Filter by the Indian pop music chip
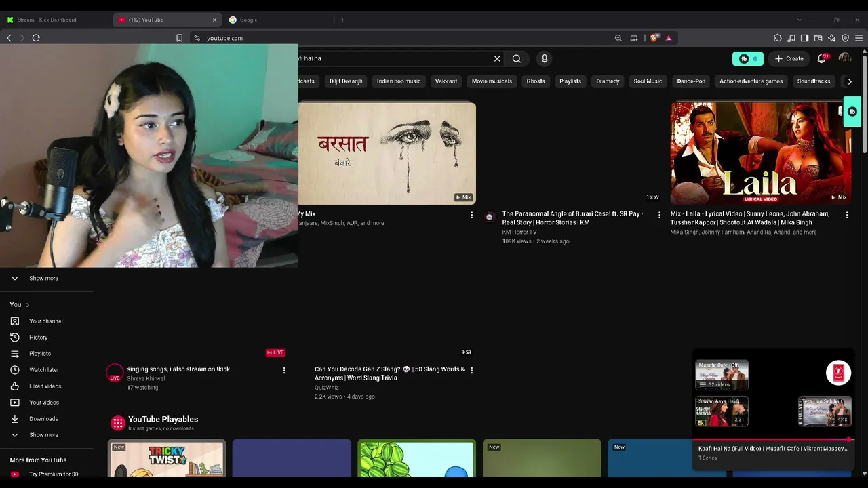Viewport: 868px width, 488px height. (399, 81)
